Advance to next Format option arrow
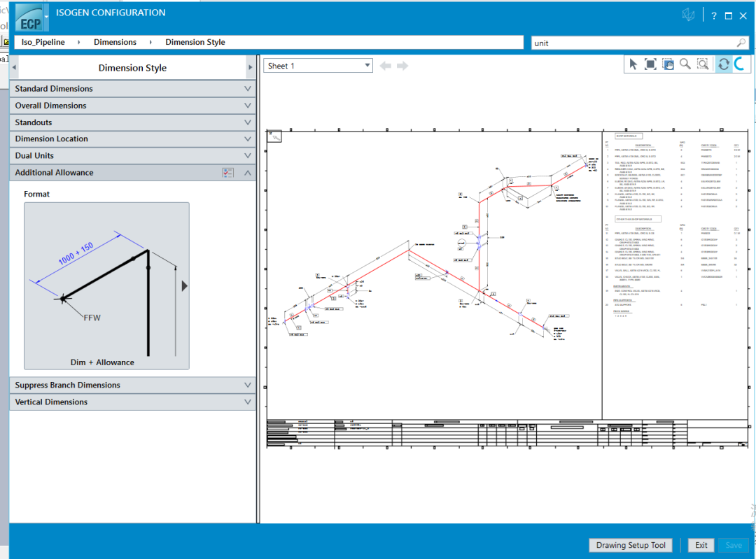 tap(184, 285)
